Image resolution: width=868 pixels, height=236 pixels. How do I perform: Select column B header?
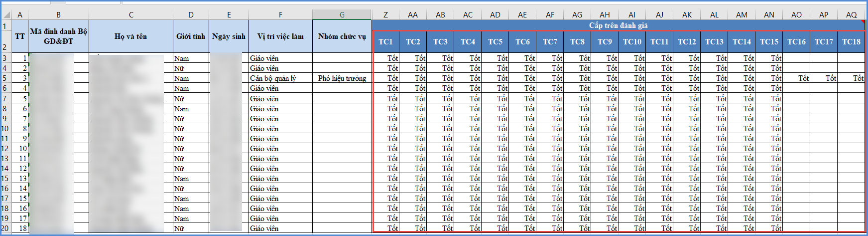(x=58, y=14)
